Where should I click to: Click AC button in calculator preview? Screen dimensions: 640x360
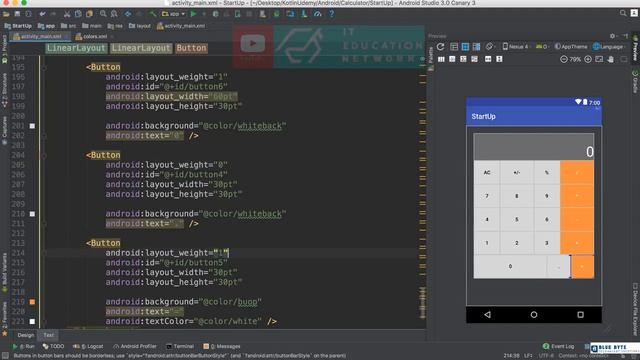tap(487, 172)
